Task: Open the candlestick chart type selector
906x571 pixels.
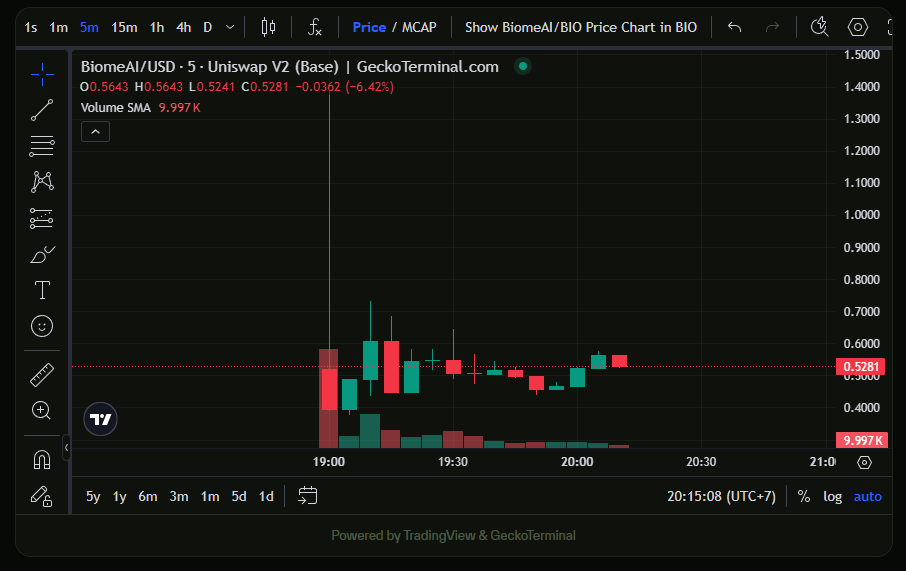Action: [268, 27]
